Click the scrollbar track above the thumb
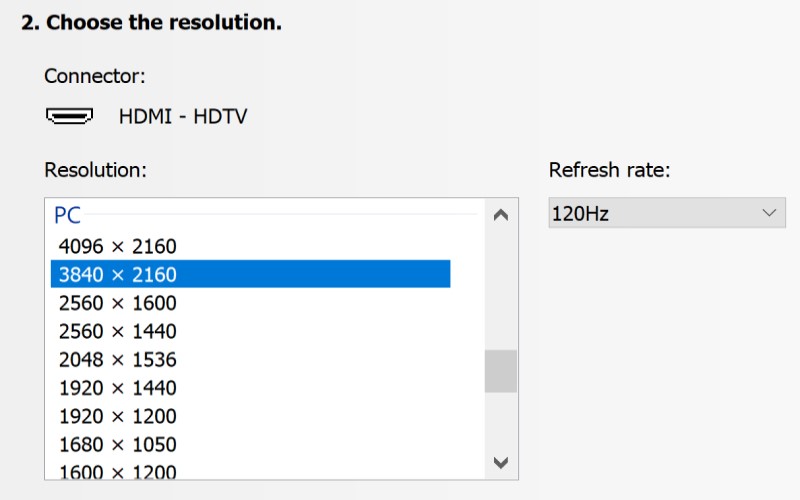The width and height of the screenshot is (800, 500). click(501, 290)
